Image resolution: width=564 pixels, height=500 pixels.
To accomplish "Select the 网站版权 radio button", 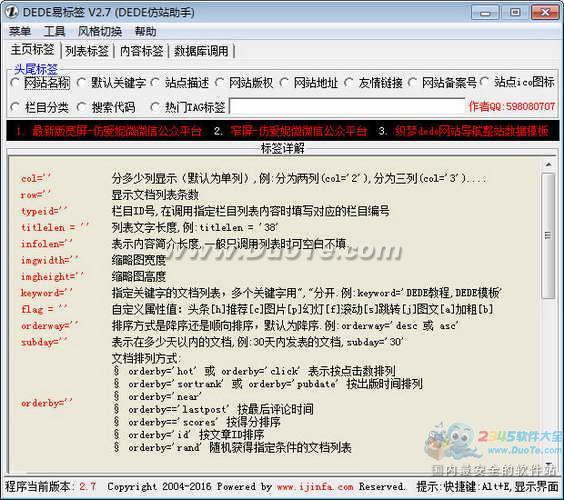I will [x=244, y=83].
